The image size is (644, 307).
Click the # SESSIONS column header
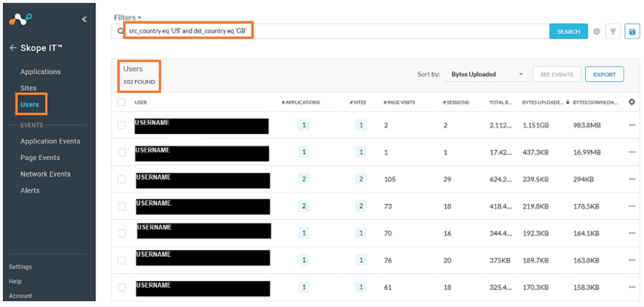coord(455,102)
